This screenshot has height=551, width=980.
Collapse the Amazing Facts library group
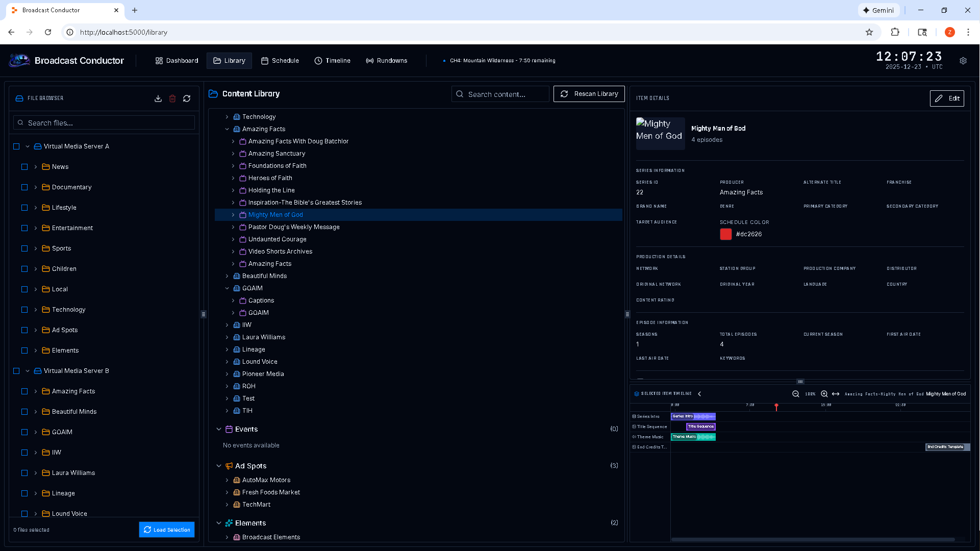click(x=227, y=129)
